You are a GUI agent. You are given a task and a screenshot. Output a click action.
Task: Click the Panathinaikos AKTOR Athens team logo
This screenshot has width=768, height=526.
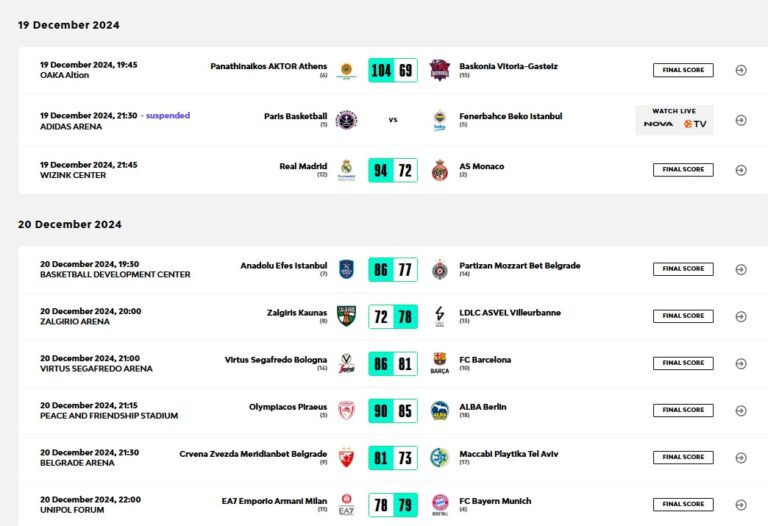346,70
